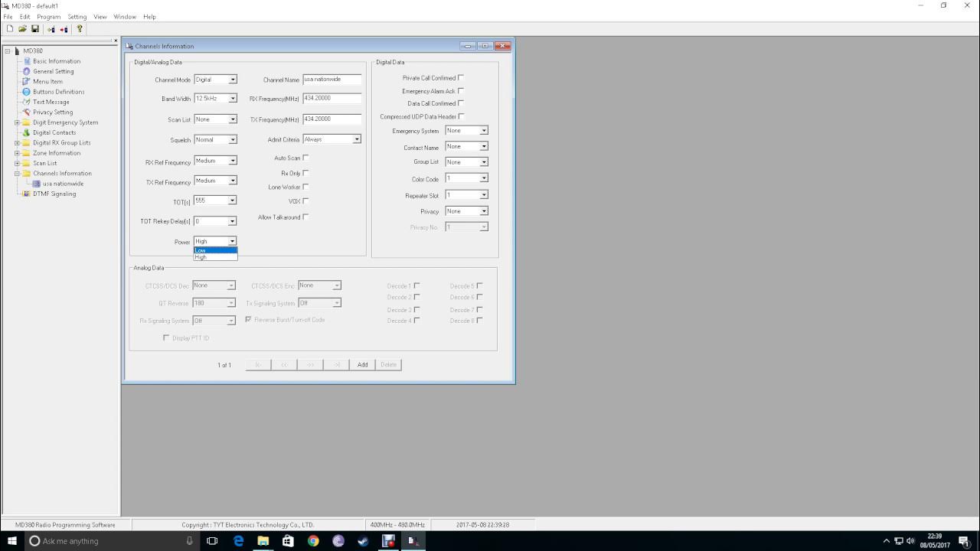Toggle Emergency Alarm Ack checkbox
980x551 pixels.
(460, 90)
